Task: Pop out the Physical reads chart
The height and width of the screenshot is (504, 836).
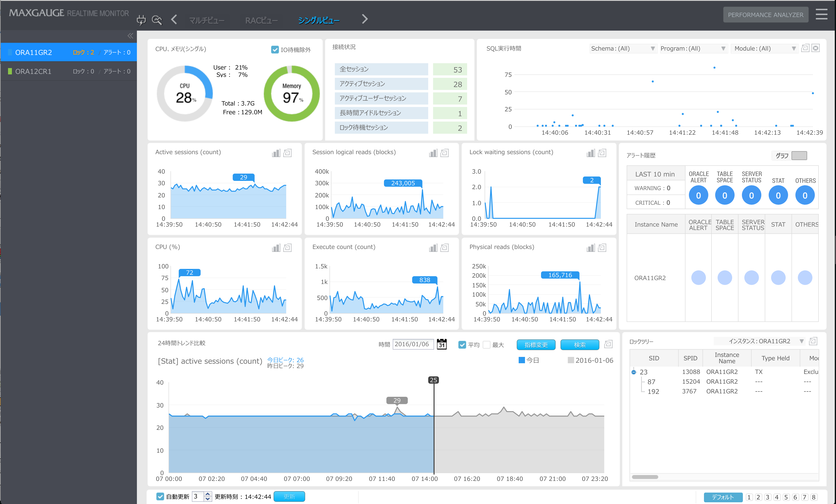Action: tap(602, 248)
